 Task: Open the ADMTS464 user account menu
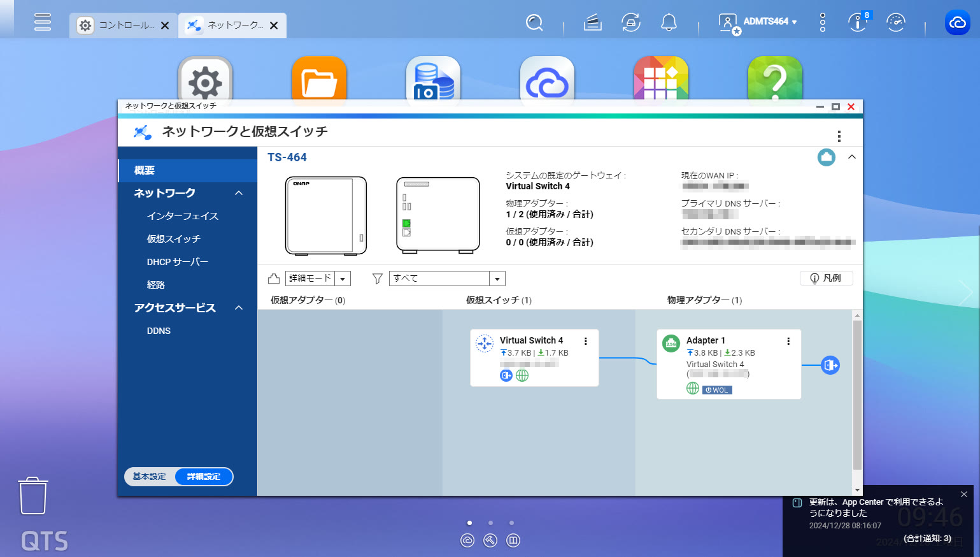[758, 22]
